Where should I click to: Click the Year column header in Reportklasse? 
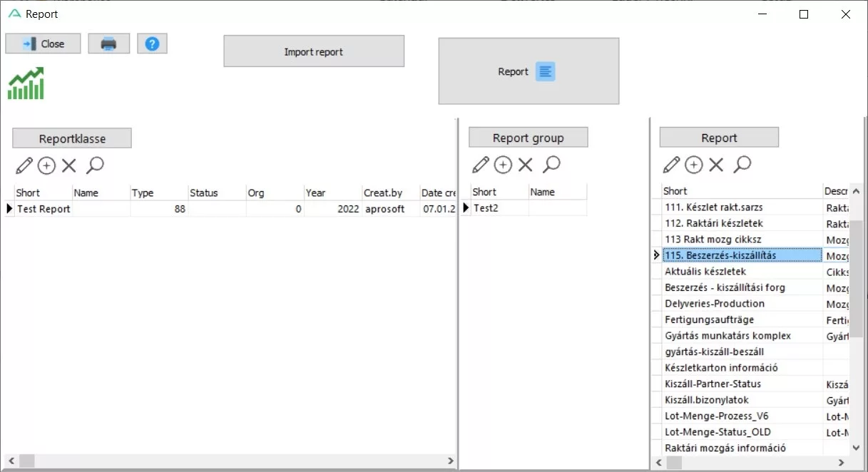click(x=316, y=193)
